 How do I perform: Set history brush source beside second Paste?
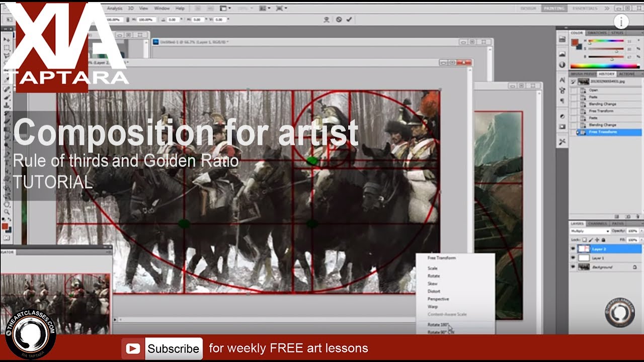(x=573, y=118)
